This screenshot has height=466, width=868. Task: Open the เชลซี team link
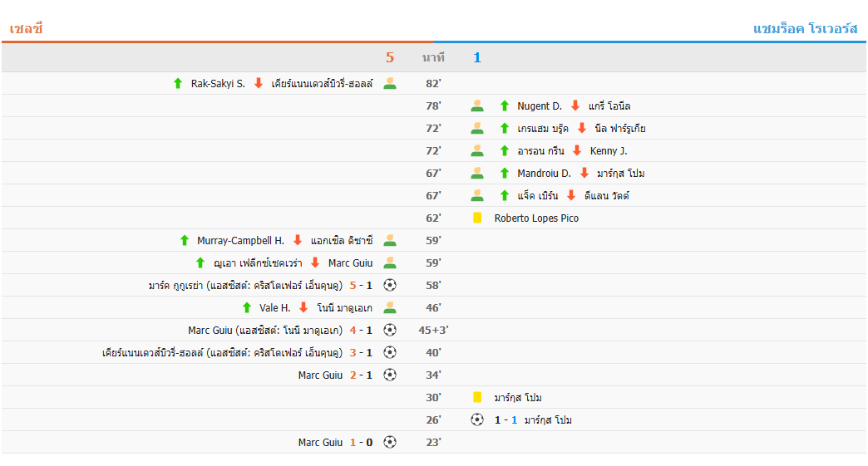point(26,29)
